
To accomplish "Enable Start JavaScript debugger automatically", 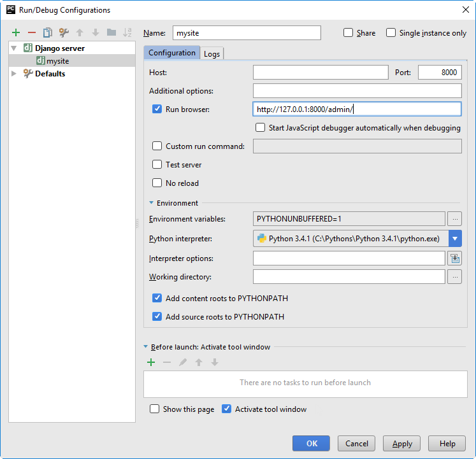I will 260,127.
